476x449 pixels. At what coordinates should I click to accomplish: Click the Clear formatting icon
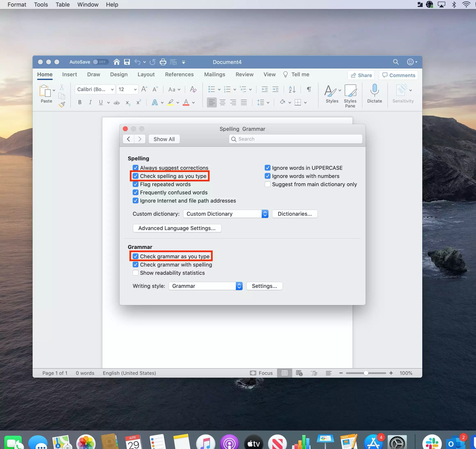tap(193, 89)
